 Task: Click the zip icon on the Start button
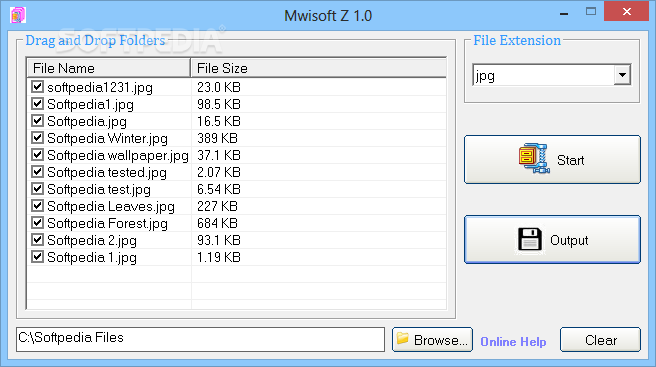coord(534,159)
